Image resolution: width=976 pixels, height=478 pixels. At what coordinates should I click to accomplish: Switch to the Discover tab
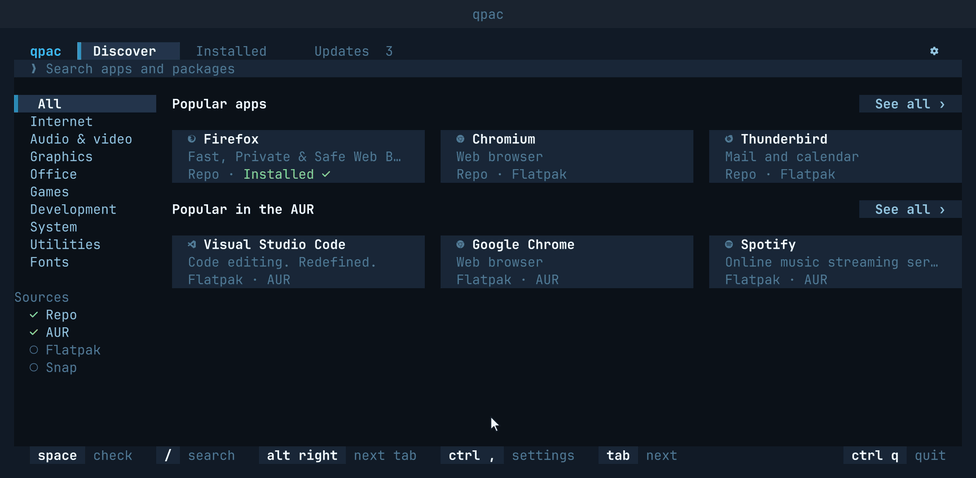pyautogui.click(x=129, y=51)
